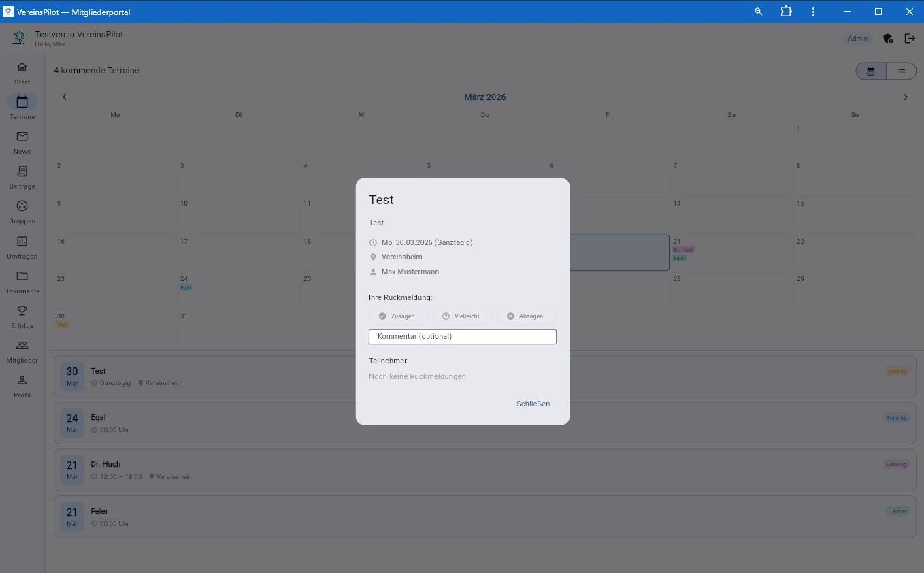Open the browser three-dot menu
Viewport: 924px width, 573px height.
pyautogui.click(x=814, y=12)
